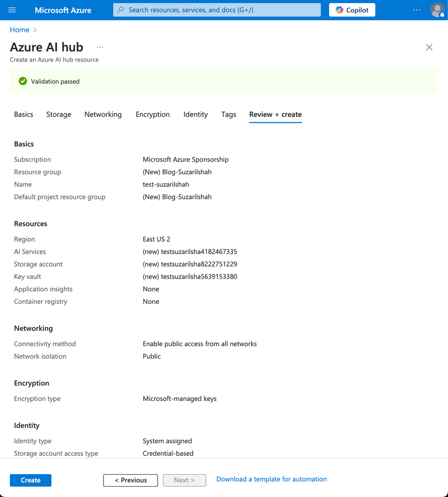Click the 'Microsoft-managed keys' value
448x497 pixels.
point(179,398)
